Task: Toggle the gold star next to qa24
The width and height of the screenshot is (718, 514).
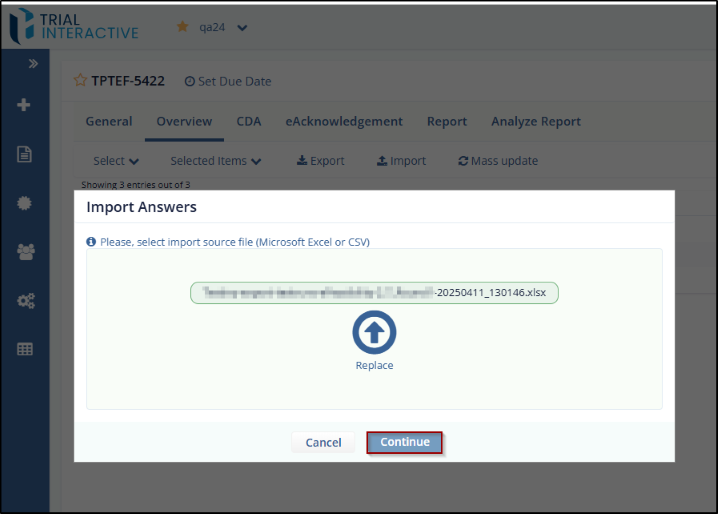Action: click(x=182, y=27)
